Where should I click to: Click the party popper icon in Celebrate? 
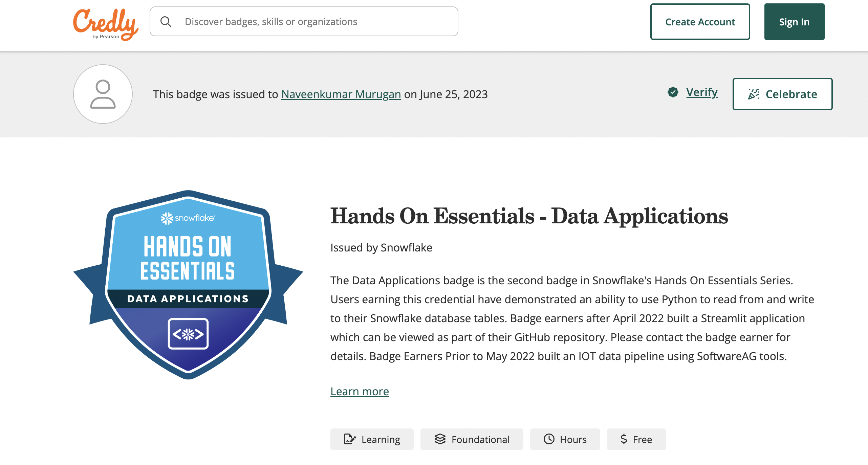[753, 94]
